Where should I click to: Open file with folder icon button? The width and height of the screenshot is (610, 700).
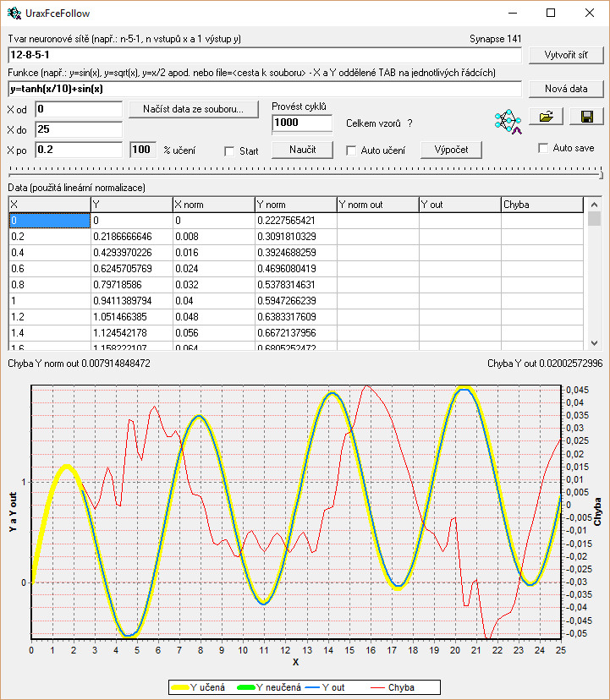pyautogui.click(x=546, y=117)
